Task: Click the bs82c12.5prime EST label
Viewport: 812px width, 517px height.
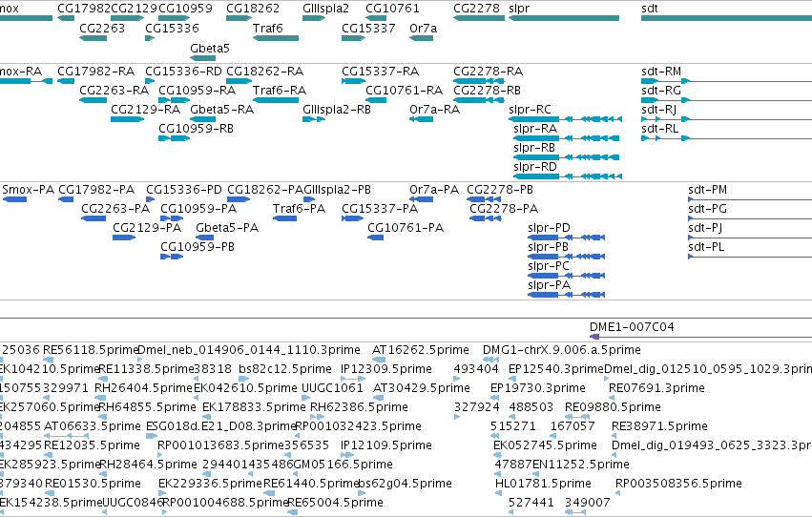Action: [x=285, y=369]
